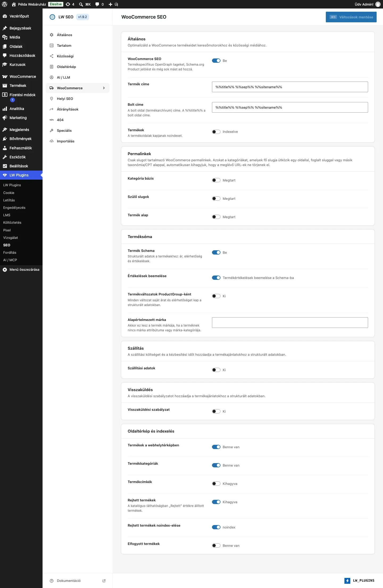Click the Bejegyzések pin icon
Viewport: 383px width, 588px height.
click(5, 28)
